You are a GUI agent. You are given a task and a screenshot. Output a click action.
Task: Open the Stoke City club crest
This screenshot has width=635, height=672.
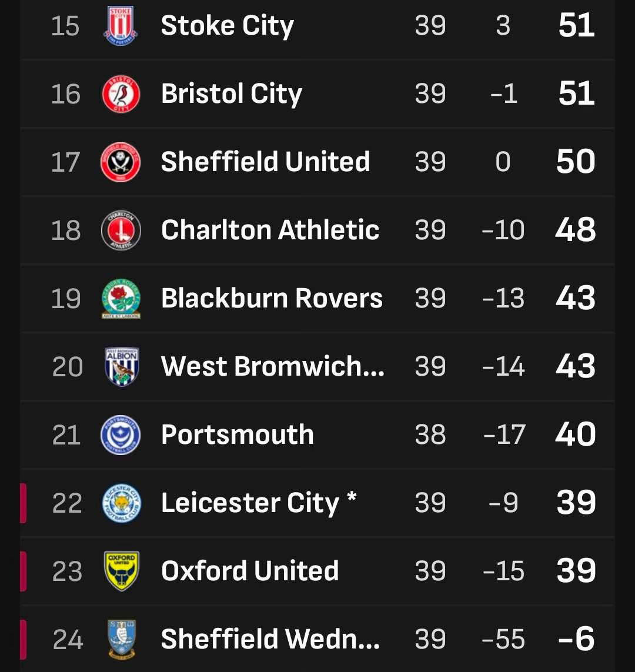click(x=121, y=25)
